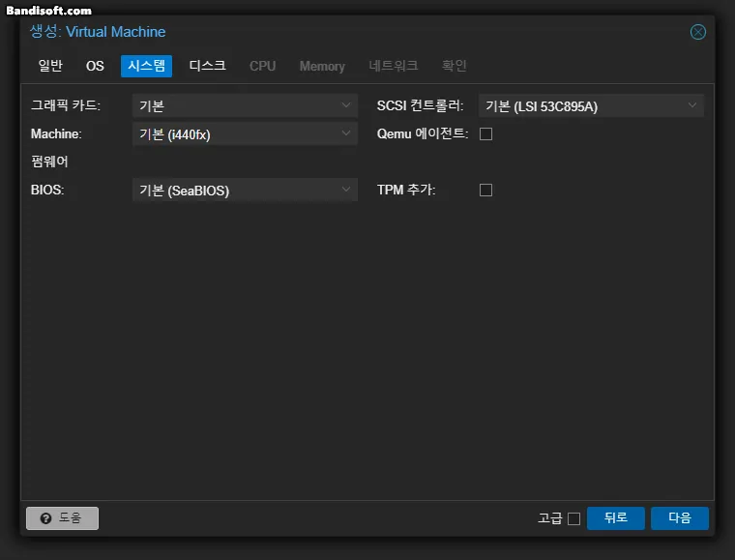
Task: Open the 확인 tab
Action: point(454,66)
